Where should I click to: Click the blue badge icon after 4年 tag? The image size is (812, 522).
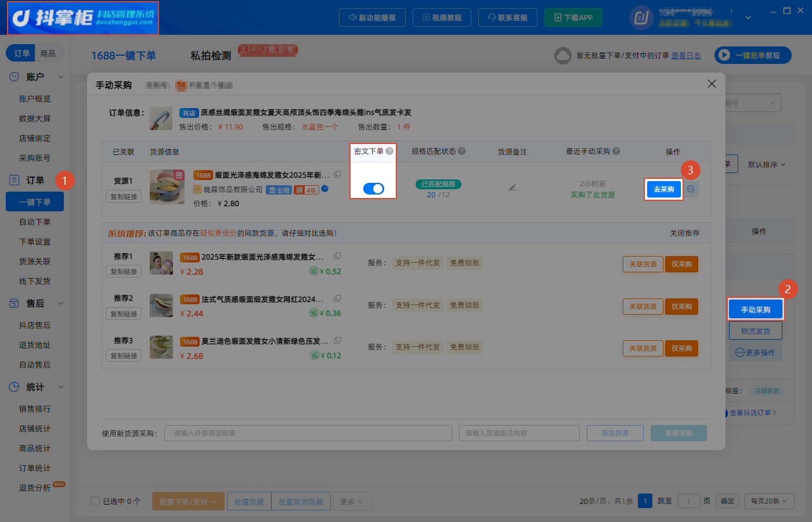325,189
